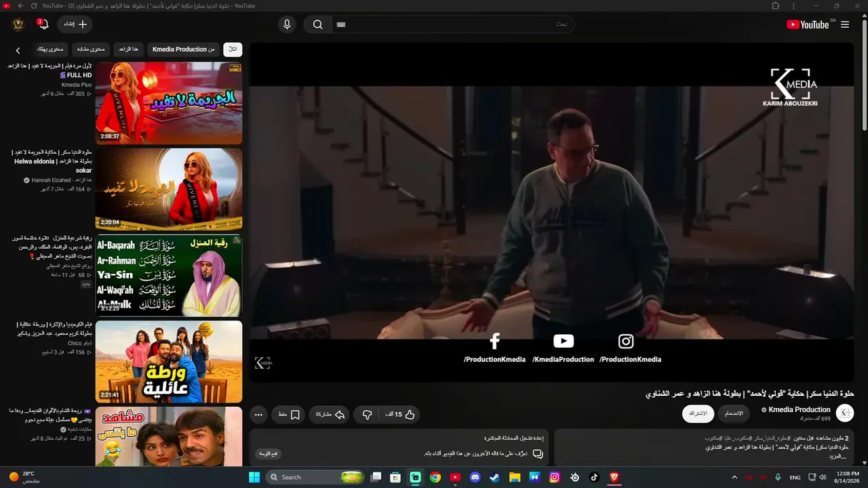Click the Join (الانضمام) button
The height and width of the screenshot is (488, 868).
pos(734,413)
